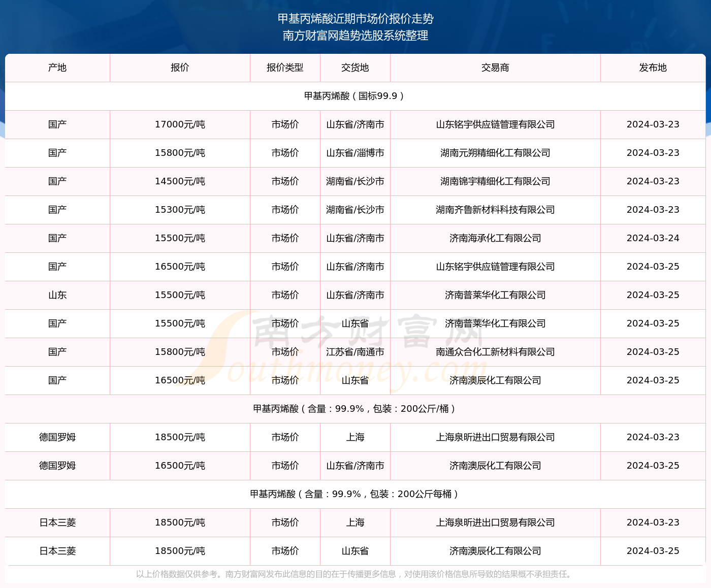Select the title 甲基丙烯酸近期市场价报价走势
711x588 pixels.
point(355,19)
